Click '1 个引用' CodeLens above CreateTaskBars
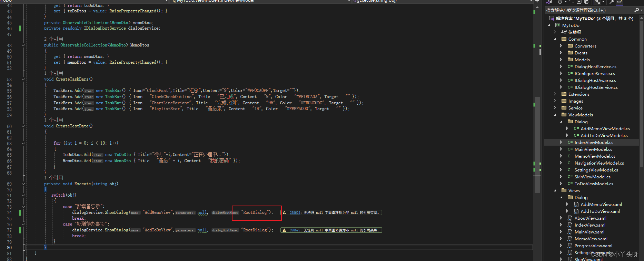Viewport: 644px width, 261px height. (53, 73)
